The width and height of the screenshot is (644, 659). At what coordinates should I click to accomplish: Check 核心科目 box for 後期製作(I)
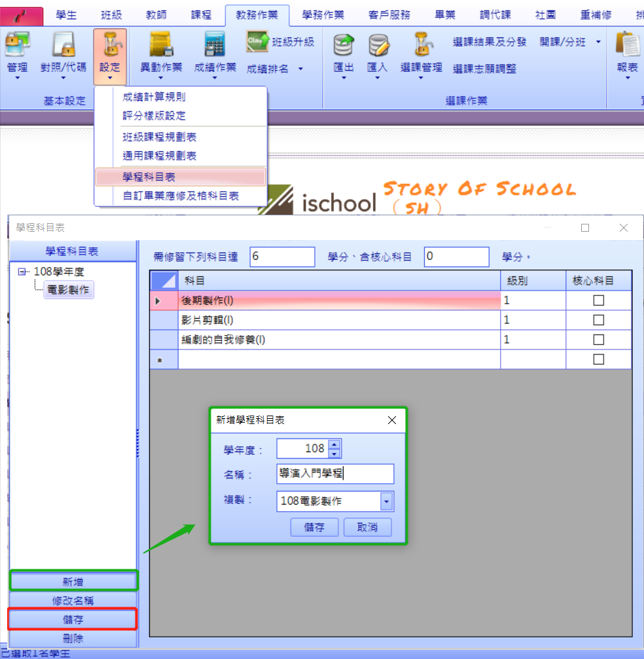pyautogui.click(x=598, y=300)
